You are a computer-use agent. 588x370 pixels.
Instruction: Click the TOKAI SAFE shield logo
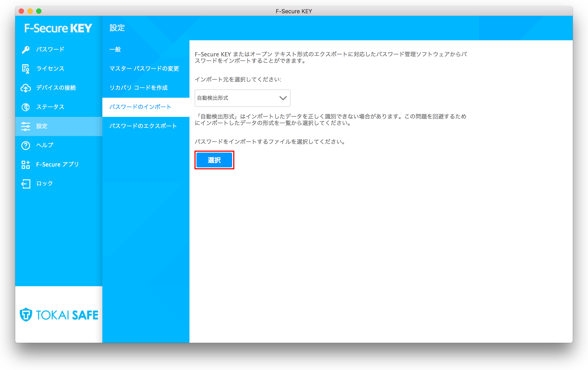(x=26, y=314)
